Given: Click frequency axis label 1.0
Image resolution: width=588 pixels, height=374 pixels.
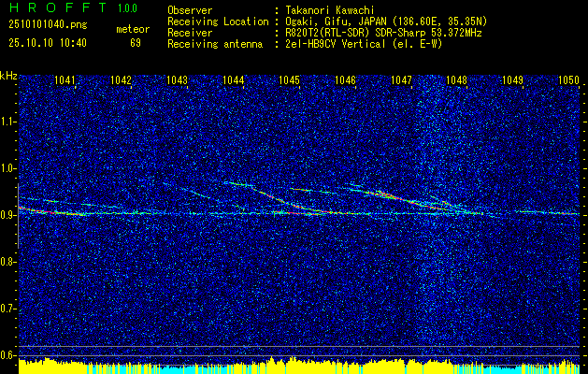Looking at the screenshot, I should (8, 168).
